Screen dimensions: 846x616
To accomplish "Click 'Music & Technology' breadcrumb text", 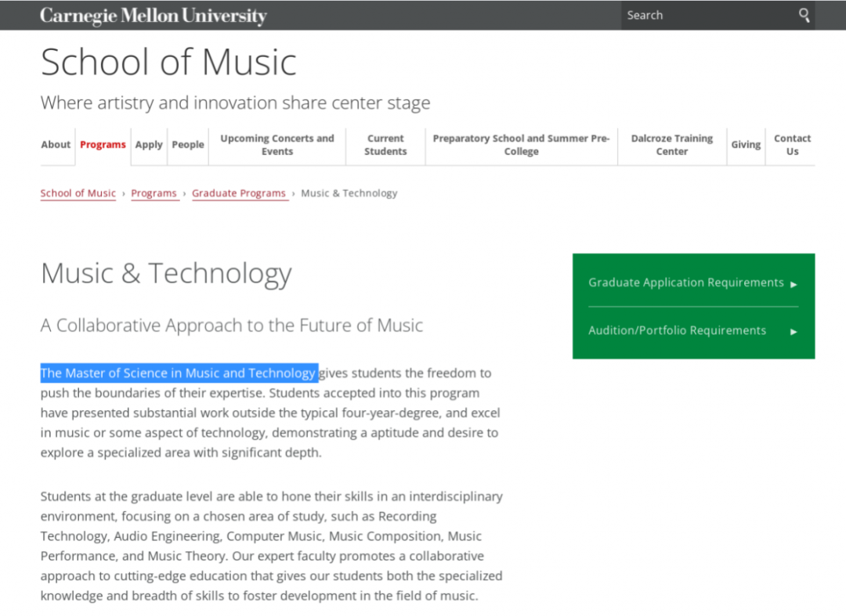I will point(349,193).
